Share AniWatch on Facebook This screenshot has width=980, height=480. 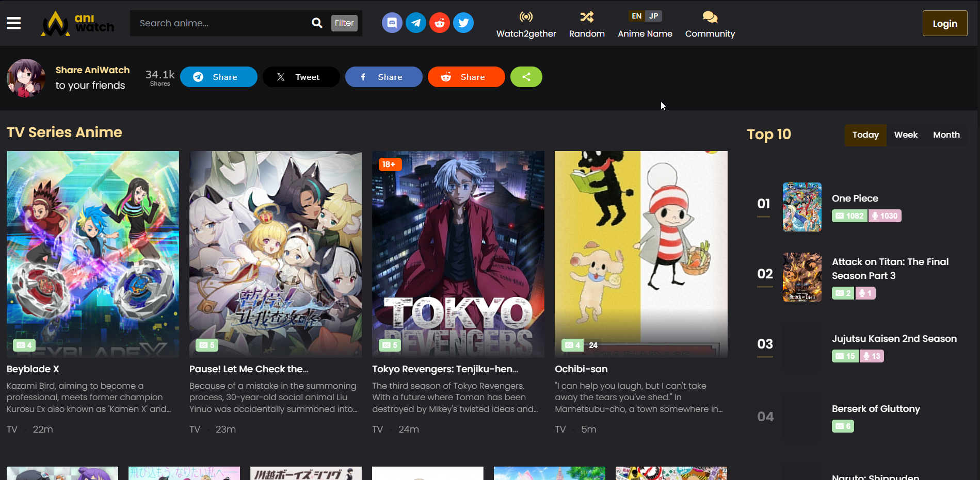[384, 77]
